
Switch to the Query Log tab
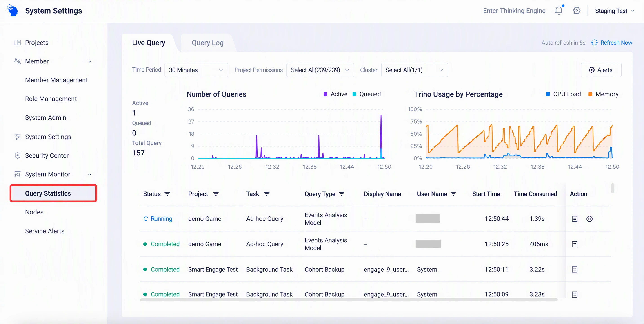[x=207, y=43]
